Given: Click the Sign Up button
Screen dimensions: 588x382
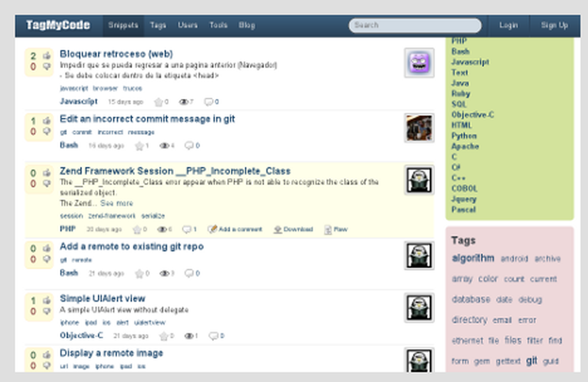Looking at the screenshot, I should pyautogui.click(x=554, y=25).
